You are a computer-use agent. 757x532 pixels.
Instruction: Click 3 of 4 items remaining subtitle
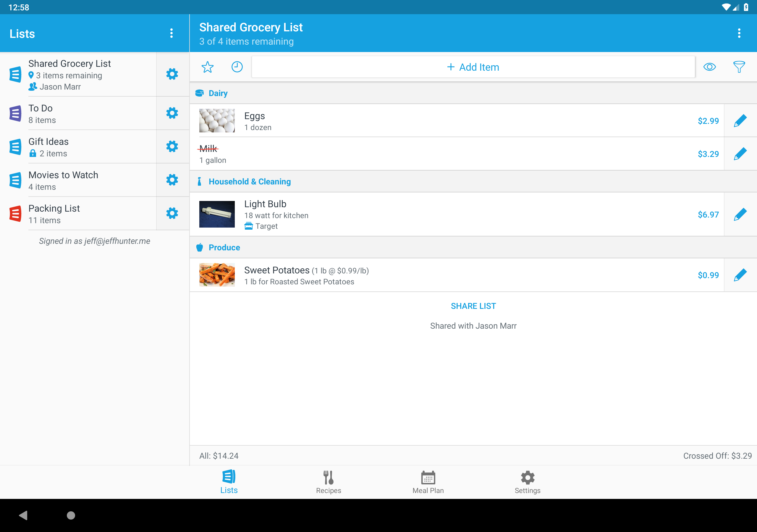coord(246,42)
